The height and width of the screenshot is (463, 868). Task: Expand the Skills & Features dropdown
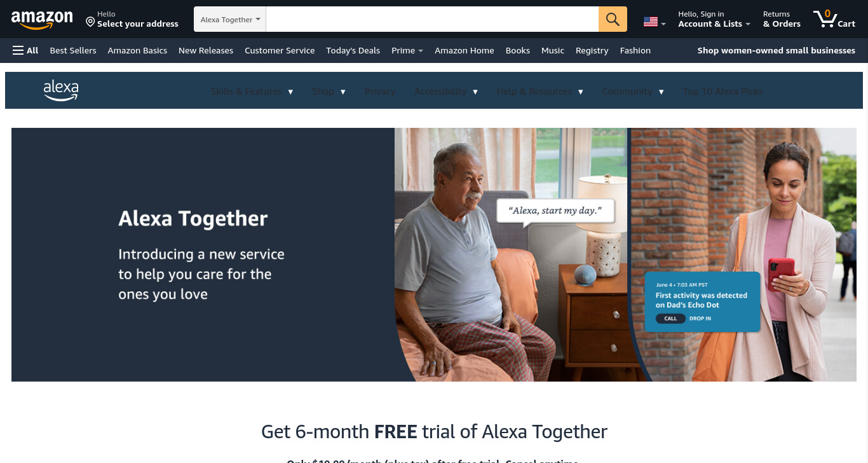252,92
